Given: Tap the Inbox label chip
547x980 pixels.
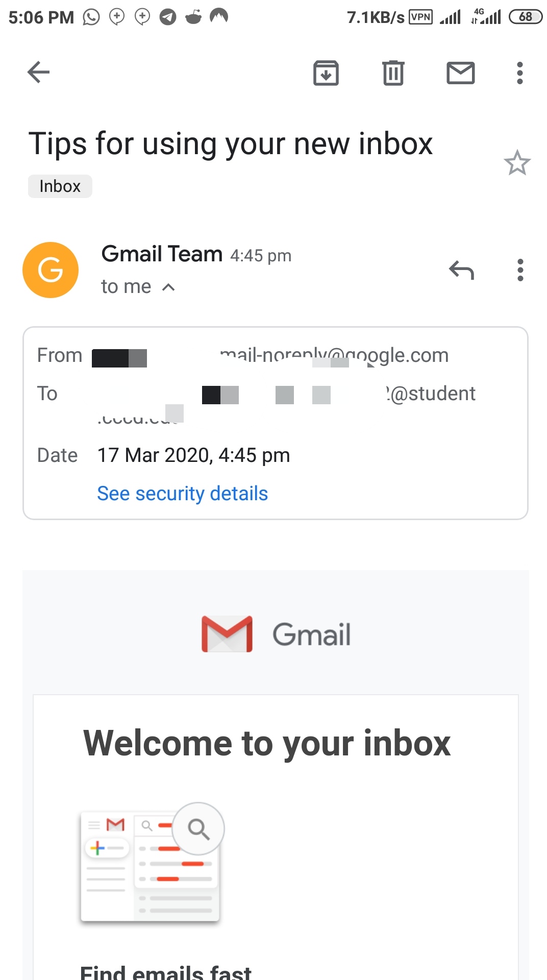Looking at the screenshot, I should [60, 186].
